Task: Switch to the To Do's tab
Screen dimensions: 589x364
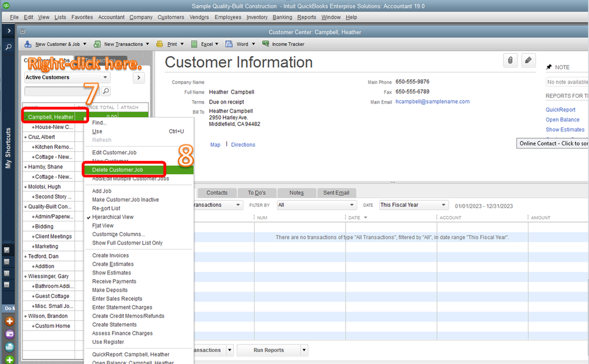Action: click(256, 193)
